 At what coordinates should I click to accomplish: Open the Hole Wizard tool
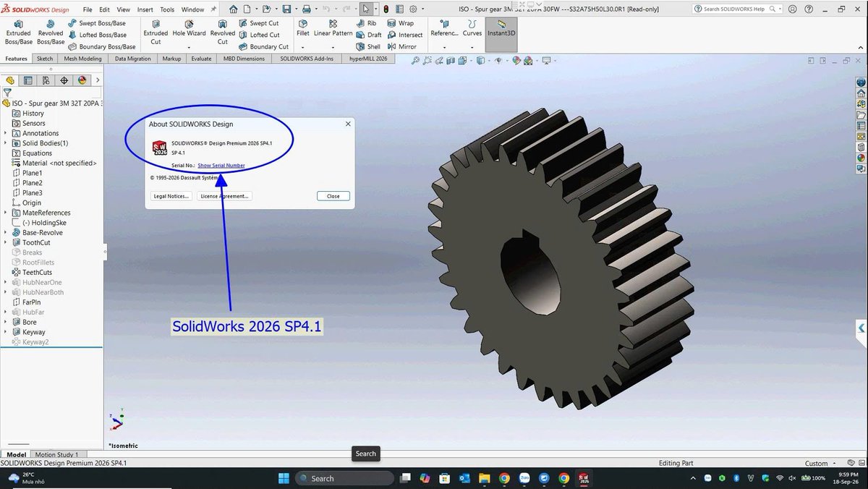tap(189, 29)
